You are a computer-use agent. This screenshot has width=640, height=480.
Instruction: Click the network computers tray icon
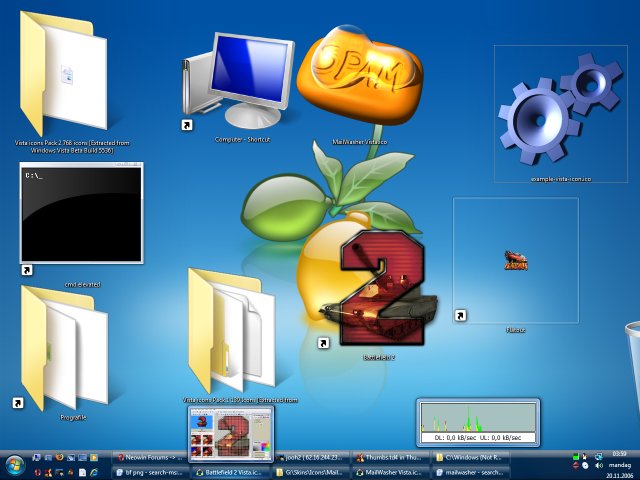[598, 457]
